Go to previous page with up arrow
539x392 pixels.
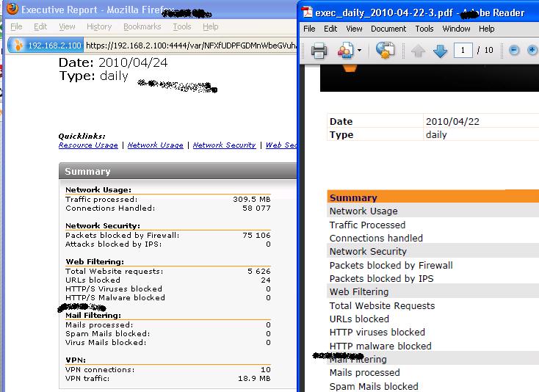(418, 51)
